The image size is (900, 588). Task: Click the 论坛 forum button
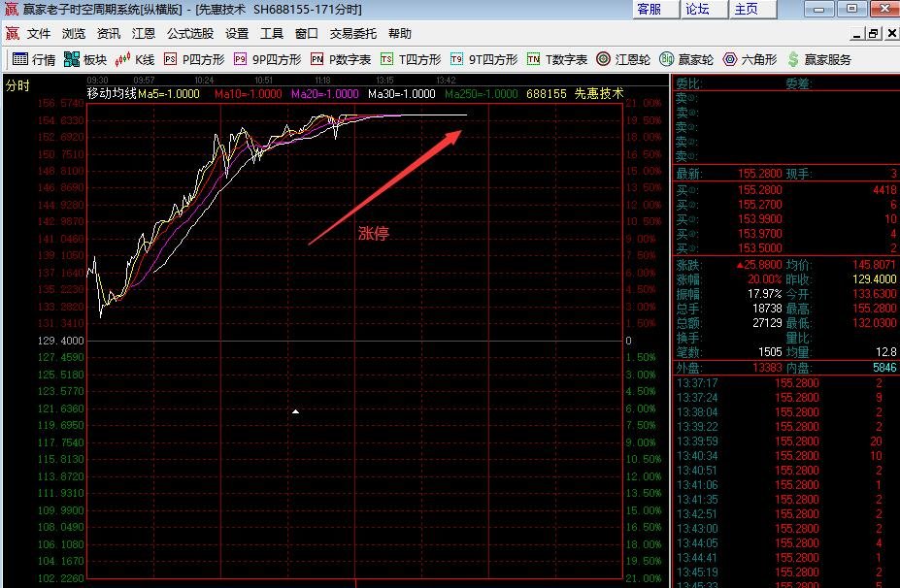(704, 9)
